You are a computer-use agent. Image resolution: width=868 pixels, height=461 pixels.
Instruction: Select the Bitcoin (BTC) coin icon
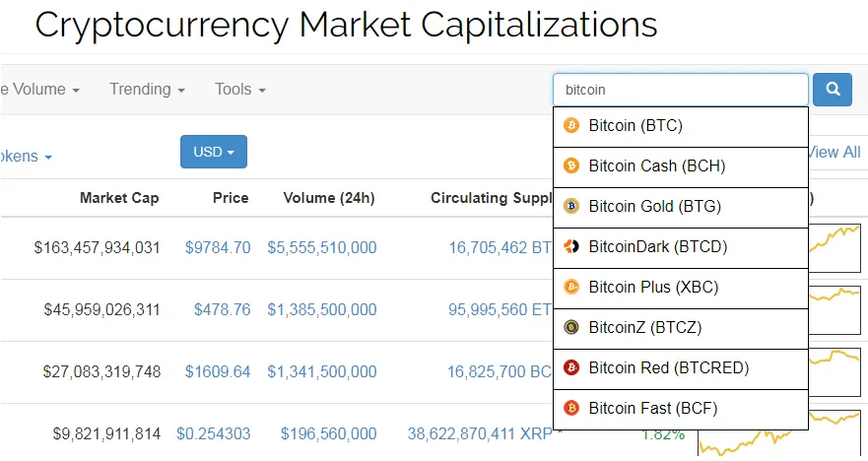571,126
